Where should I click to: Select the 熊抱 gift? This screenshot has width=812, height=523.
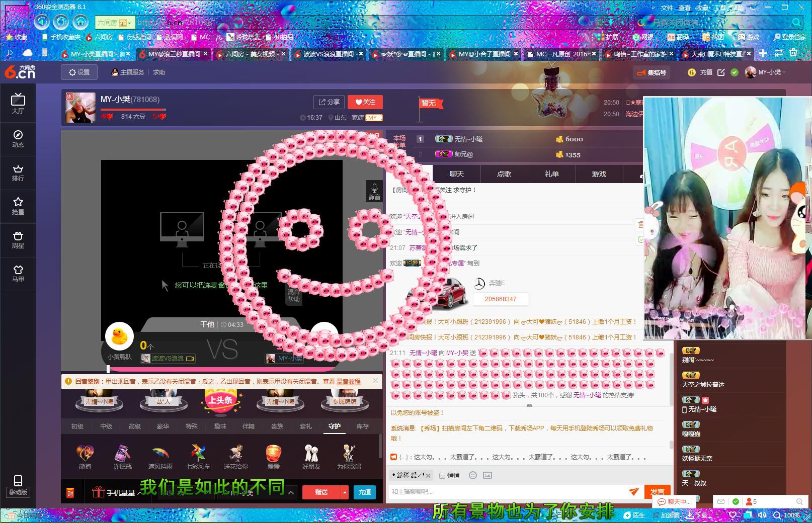point(85,457)
